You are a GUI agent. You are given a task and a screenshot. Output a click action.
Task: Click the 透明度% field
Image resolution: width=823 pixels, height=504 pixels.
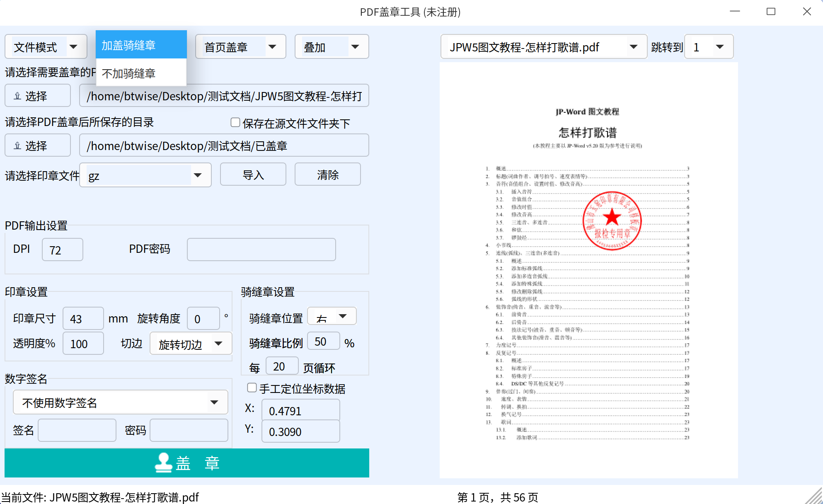click(x=83, y=343)
